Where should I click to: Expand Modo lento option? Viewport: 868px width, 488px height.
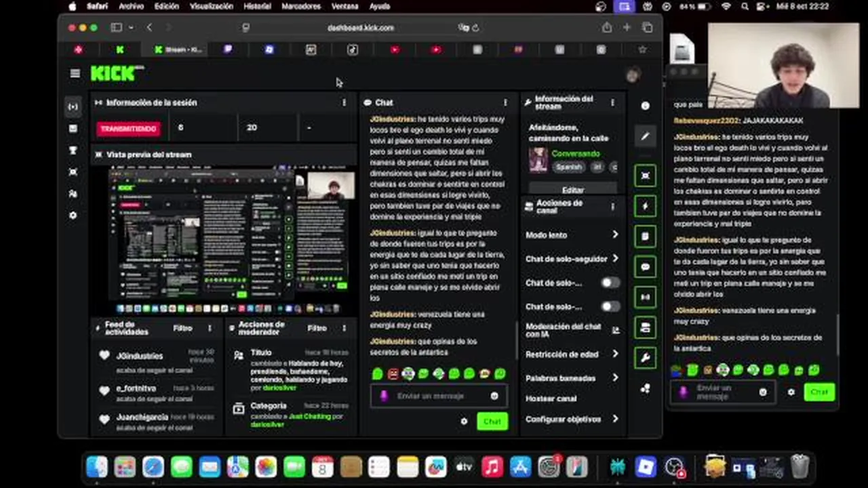point(572,235)
